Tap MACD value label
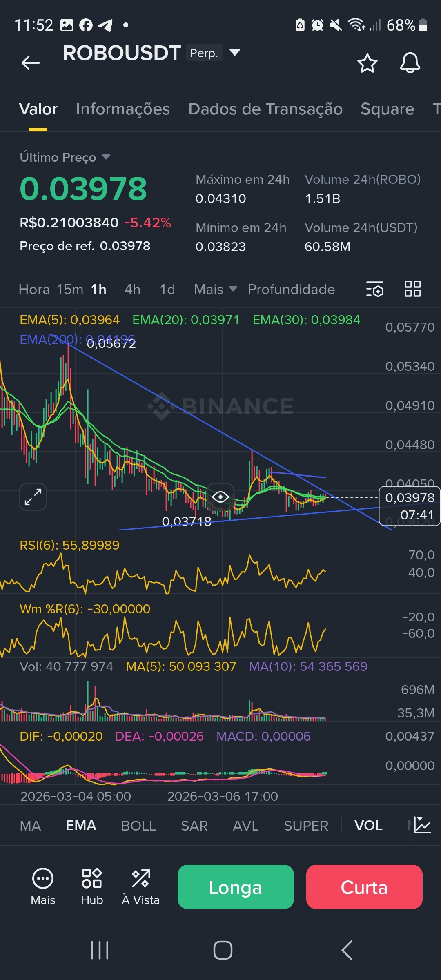Viewport: 441px width, 980px height. (x=263, y=736)
